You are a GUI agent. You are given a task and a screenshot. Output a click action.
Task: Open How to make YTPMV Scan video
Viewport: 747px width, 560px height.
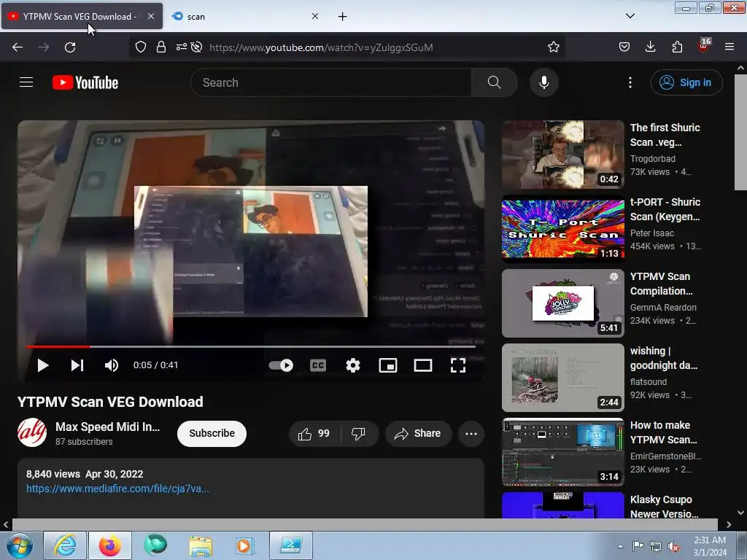pyautogui.click(x=562, y=452)
